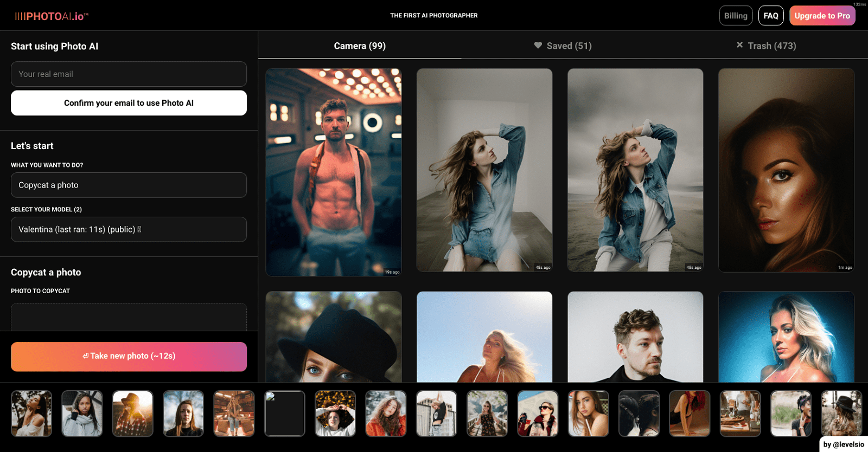Select sample of backlit person in plaid shirt
Screen dimensions: 868x452
pyautogui.click(x=133, y=414)
